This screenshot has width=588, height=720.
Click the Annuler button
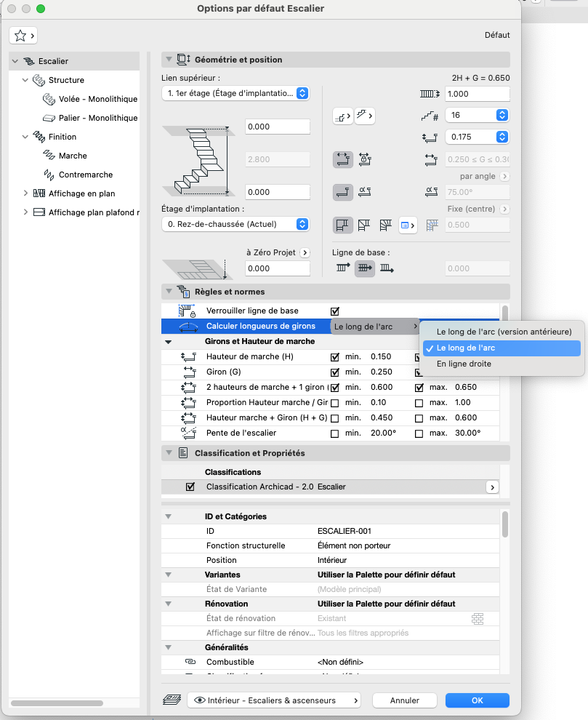click(404, 700)
